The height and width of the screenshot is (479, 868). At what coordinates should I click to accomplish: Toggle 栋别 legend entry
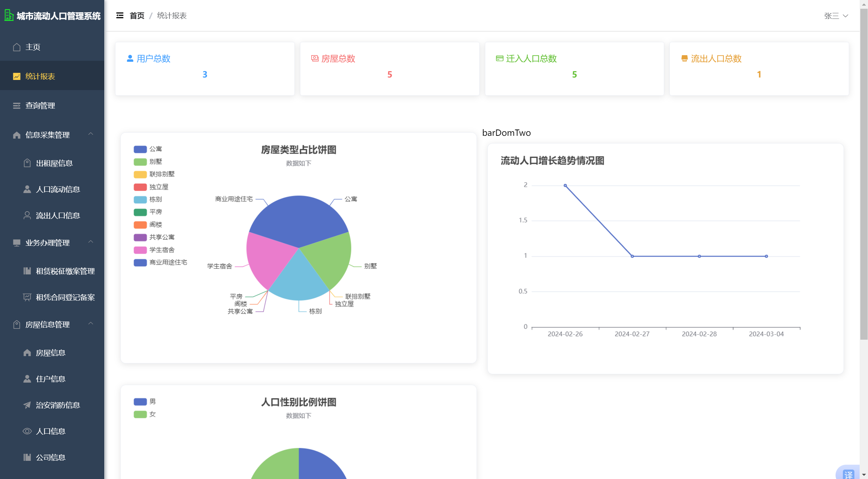(x=148, y=199)
